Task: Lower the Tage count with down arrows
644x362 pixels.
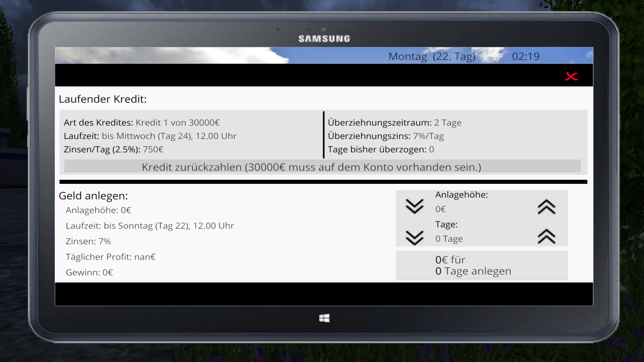Action: (x=414, y=238)
